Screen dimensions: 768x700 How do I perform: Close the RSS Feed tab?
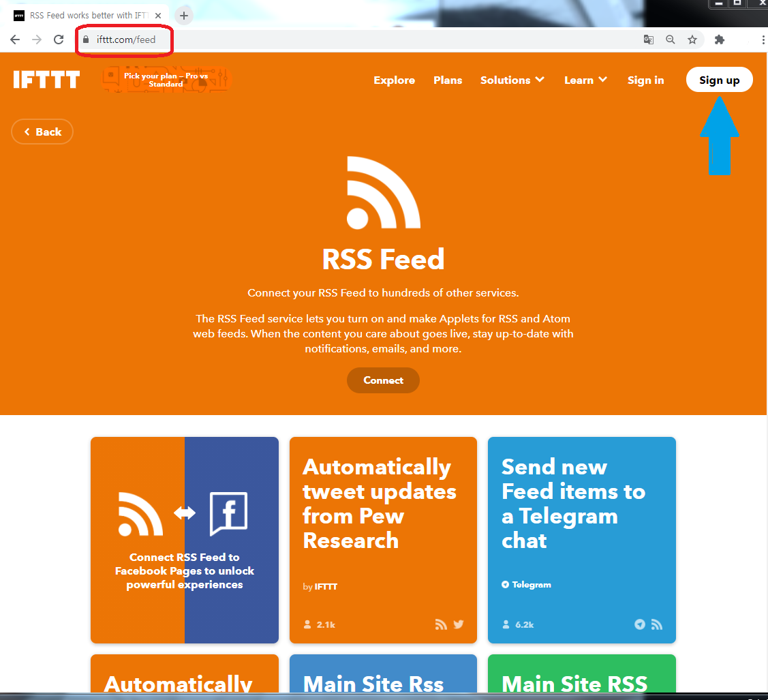(x=158, y=16)
